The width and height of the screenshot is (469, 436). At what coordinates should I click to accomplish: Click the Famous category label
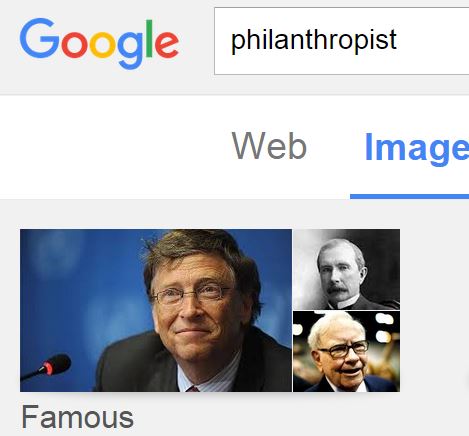(x=77, y=417)
